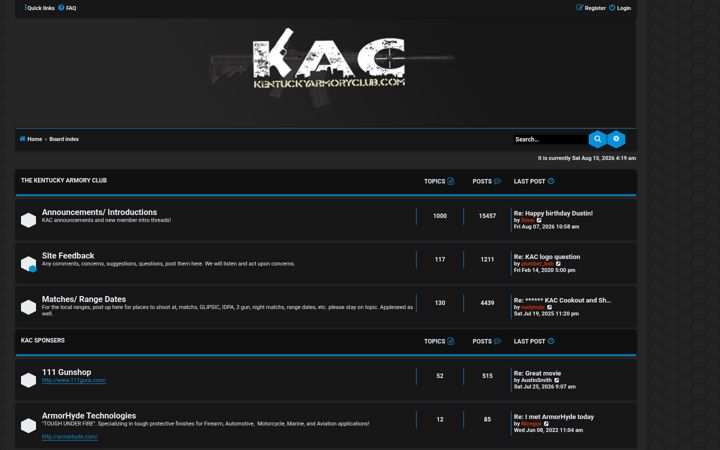Open advanced search gear button
Screen dimensions: 720x450
point(616,139)
